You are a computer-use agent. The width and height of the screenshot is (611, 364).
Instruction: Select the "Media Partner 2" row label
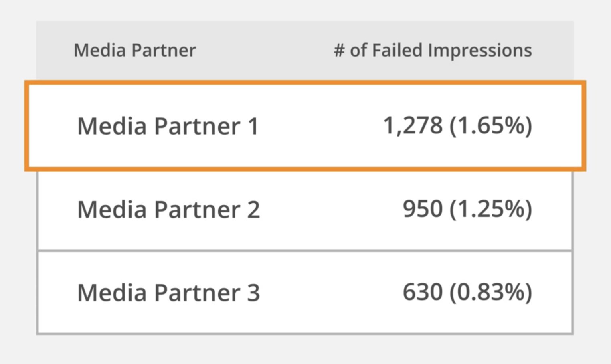point(168,210)
